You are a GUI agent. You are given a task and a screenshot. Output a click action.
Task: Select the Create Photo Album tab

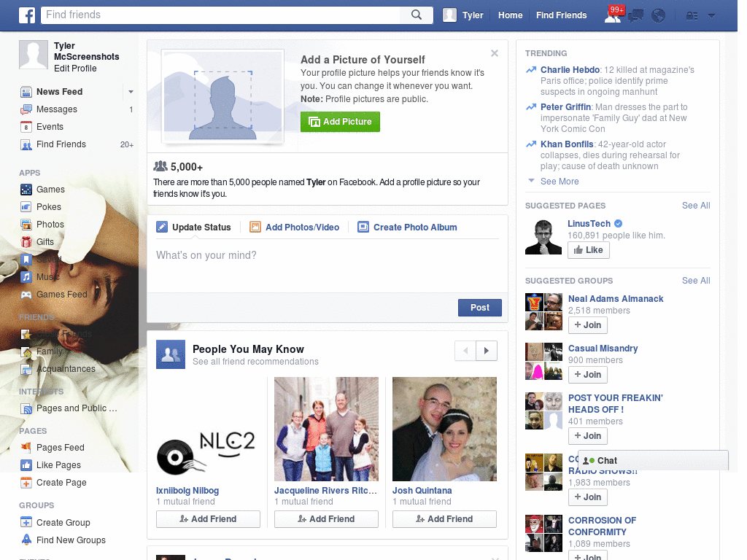point(407,227)
